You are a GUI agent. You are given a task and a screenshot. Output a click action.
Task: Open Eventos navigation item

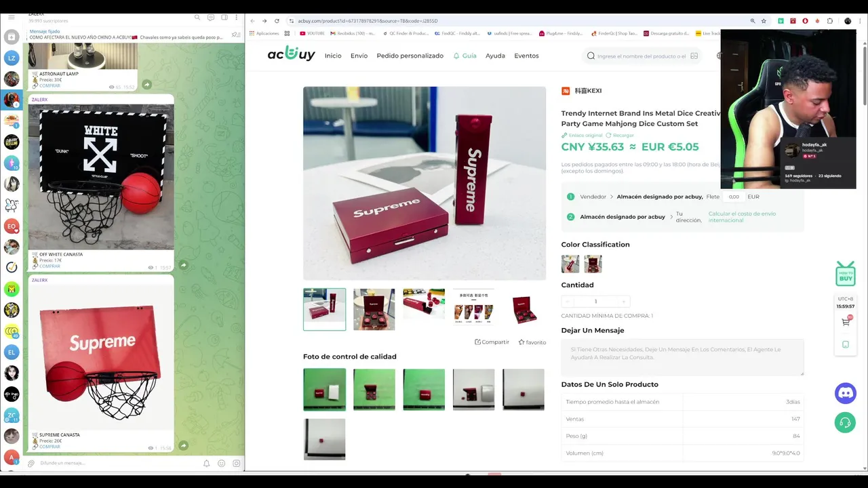(526, 56)
